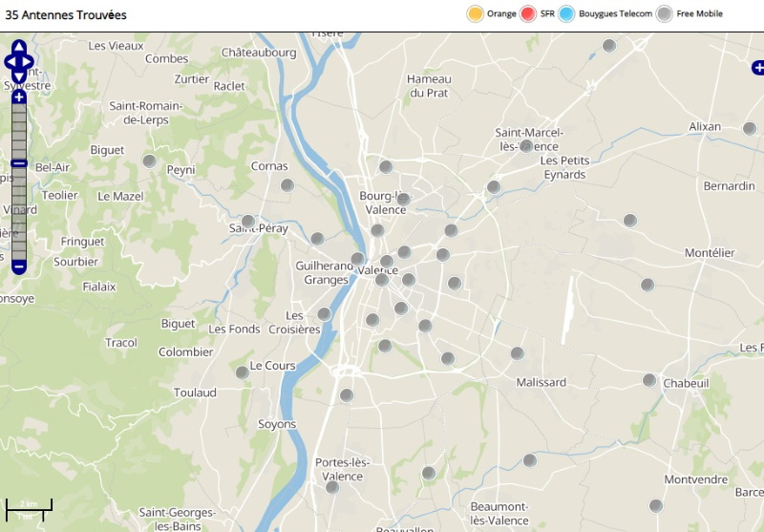Zoom in with the plus button
This screenshot has height=532, width=764.
pos(18,96)
